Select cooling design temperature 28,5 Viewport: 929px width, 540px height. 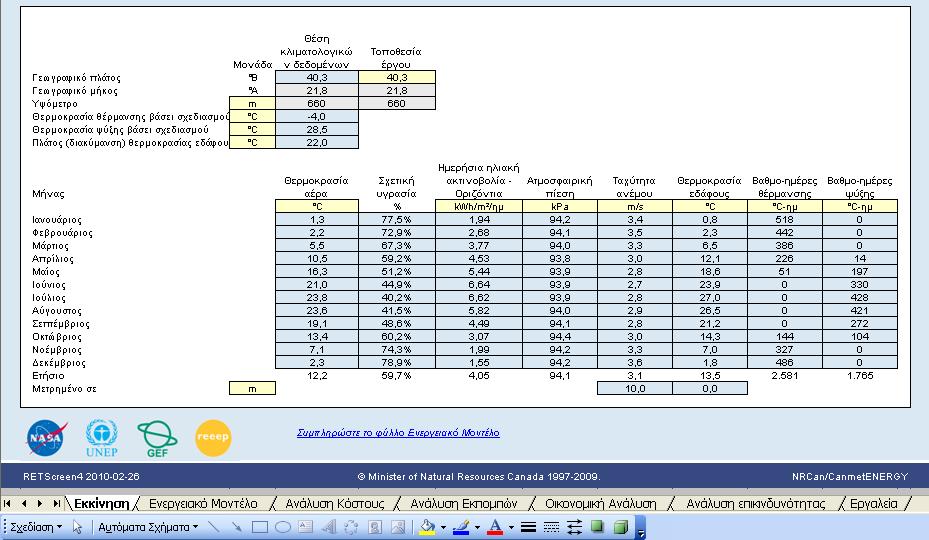pyautogui.click(x=317, y=130)
